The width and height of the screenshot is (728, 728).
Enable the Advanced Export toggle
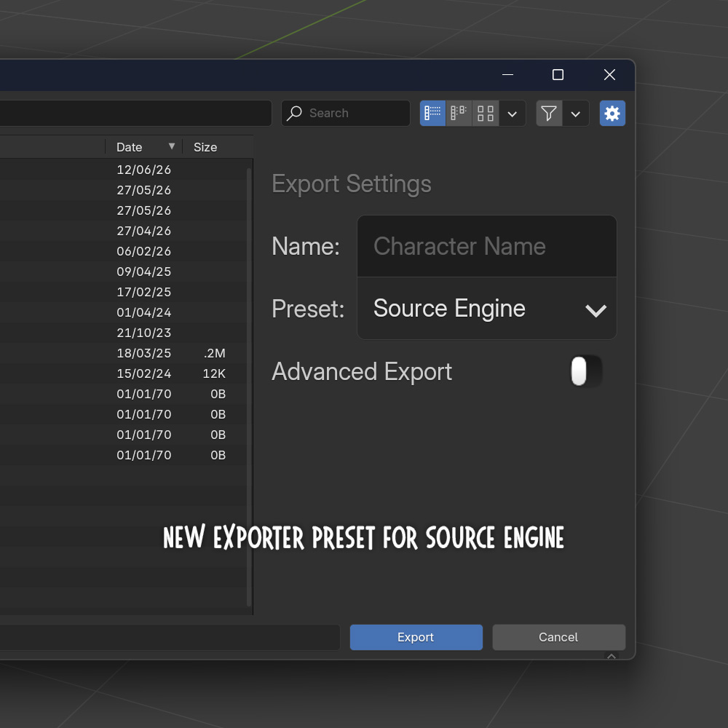586,371
